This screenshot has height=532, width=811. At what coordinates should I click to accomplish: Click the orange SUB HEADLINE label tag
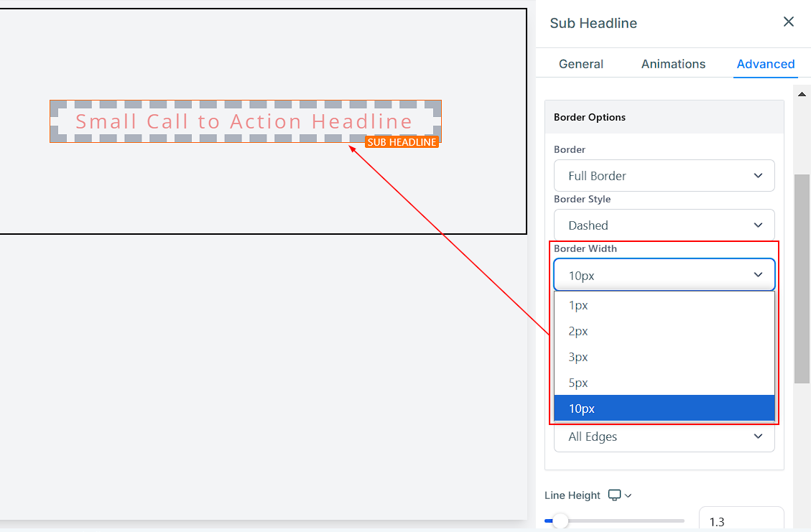pos(402,142)
